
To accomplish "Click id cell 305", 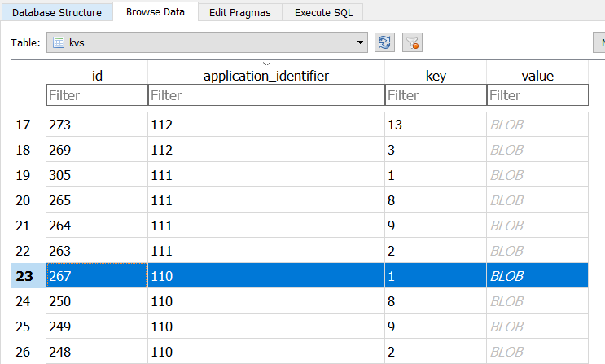I will [97, 175].
